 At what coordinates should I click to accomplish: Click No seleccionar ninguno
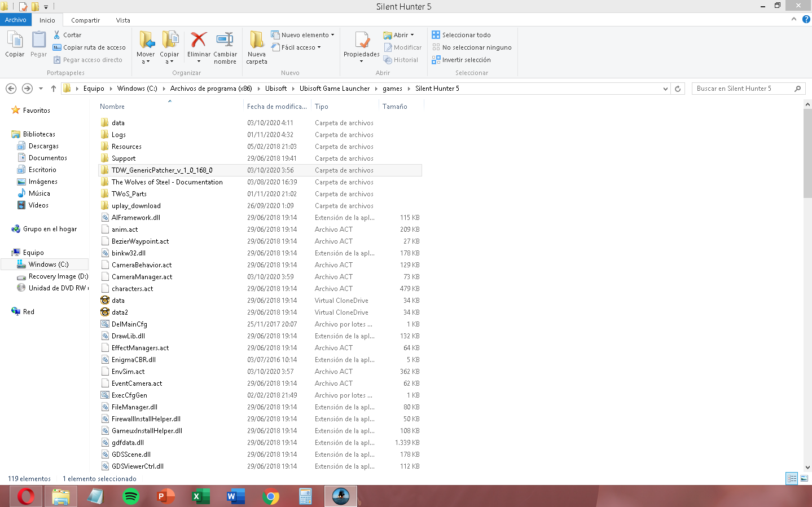pos(472,47)
